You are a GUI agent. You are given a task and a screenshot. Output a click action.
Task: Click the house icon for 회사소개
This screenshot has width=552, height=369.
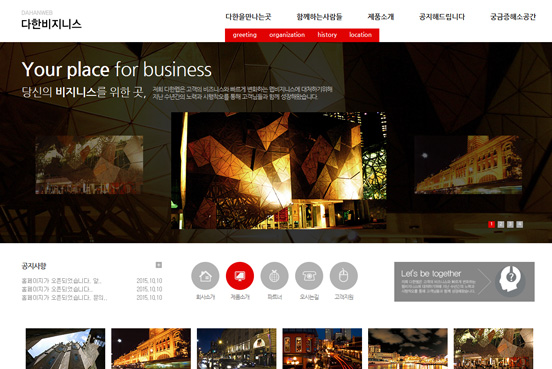pos(205,276)
